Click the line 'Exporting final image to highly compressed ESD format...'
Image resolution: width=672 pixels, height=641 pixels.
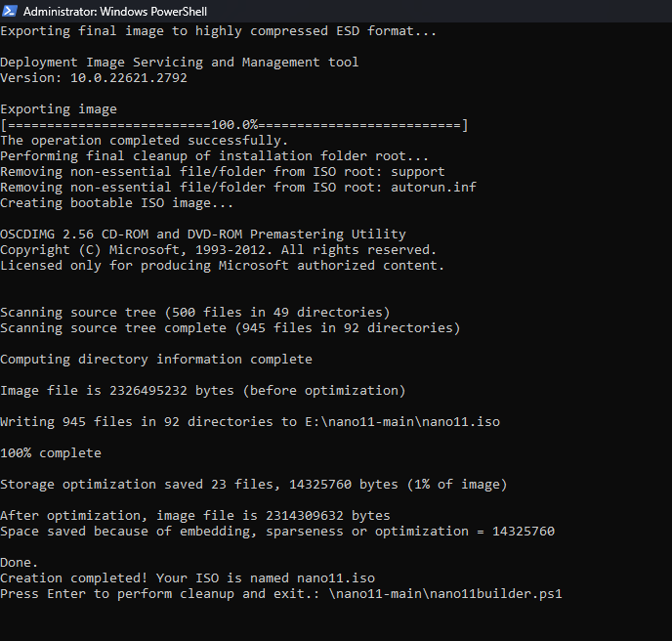tap(218, 31)
